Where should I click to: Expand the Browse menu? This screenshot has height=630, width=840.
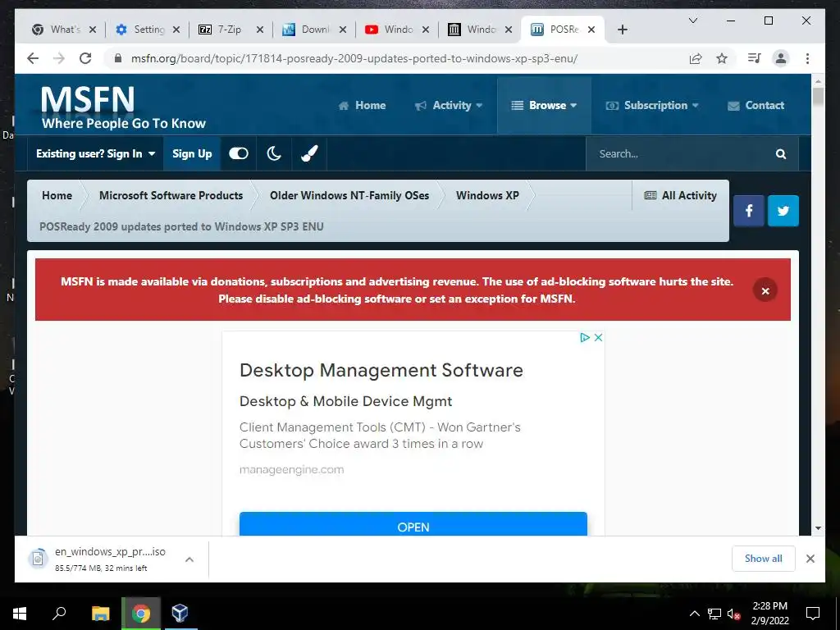click(545, 106)
